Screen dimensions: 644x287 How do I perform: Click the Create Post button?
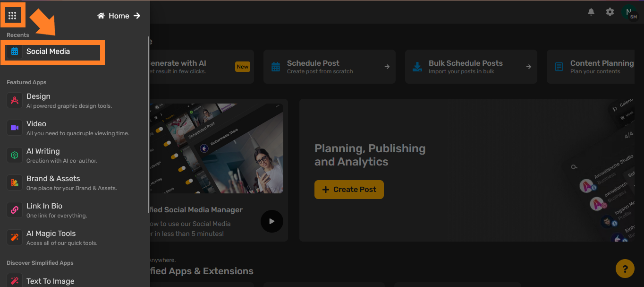point(349,190)
